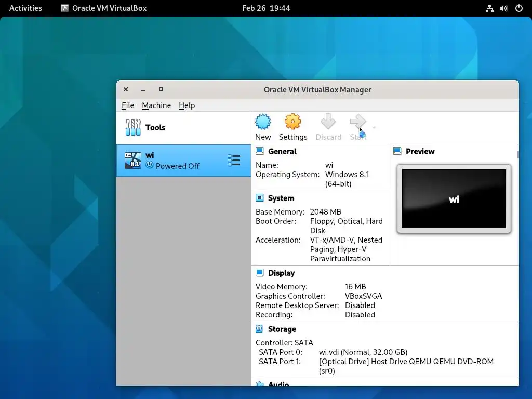Open the System settings heading link

click(x=281, y=198)
